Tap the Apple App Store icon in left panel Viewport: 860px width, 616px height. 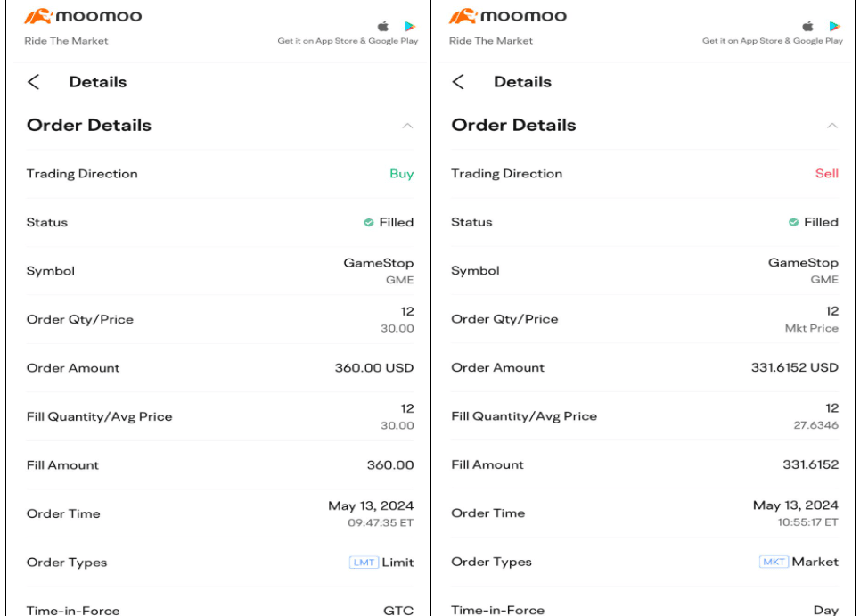coord(384,26)
